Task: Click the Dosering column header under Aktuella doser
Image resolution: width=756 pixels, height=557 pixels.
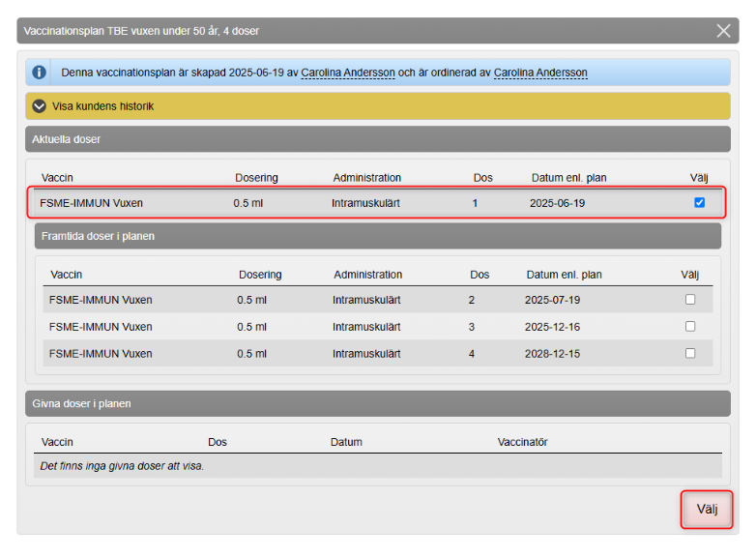Action: pos(256,178)
